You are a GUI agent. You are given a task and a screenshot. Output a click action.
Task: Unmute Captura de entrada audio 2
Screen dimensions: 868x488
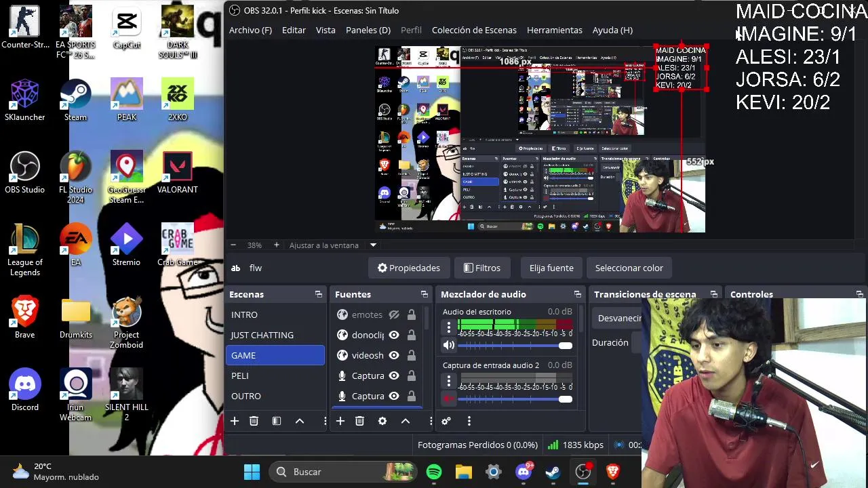[448, 399]
